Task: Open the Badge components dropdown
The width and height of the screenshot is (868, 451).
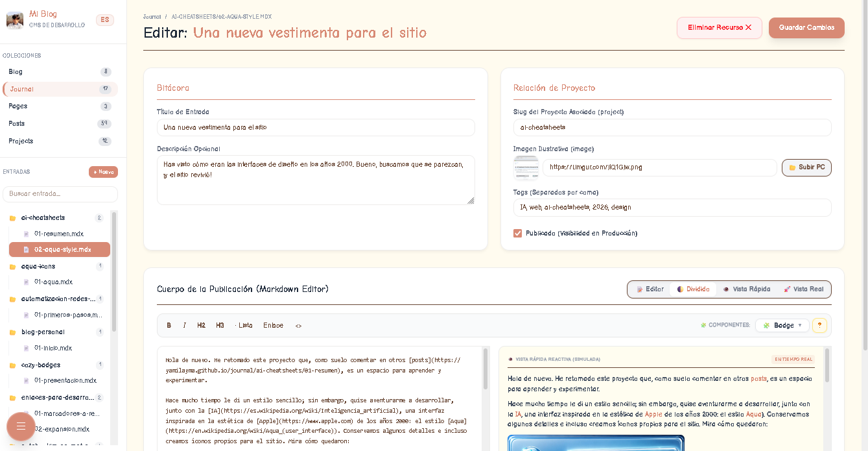Action: pyautogui.click(x=782, y=326)
